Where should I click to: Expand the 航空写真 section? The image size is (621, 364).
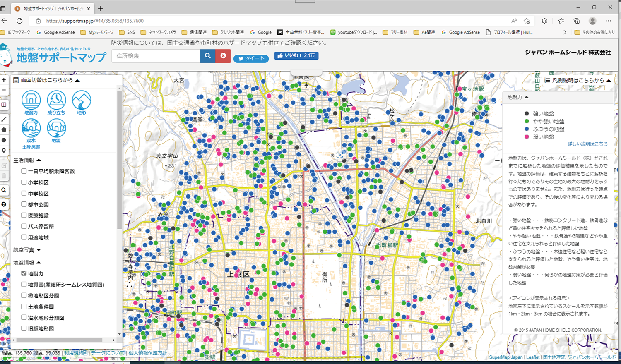coord(27,250)
